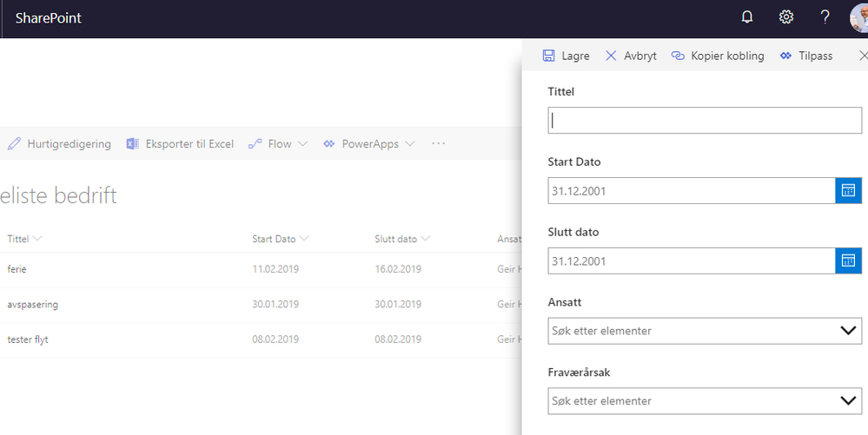The width and height of the screenshot is (868, 435).
Task: Click Avbryt to cancel the form
Action: [631, 56]
